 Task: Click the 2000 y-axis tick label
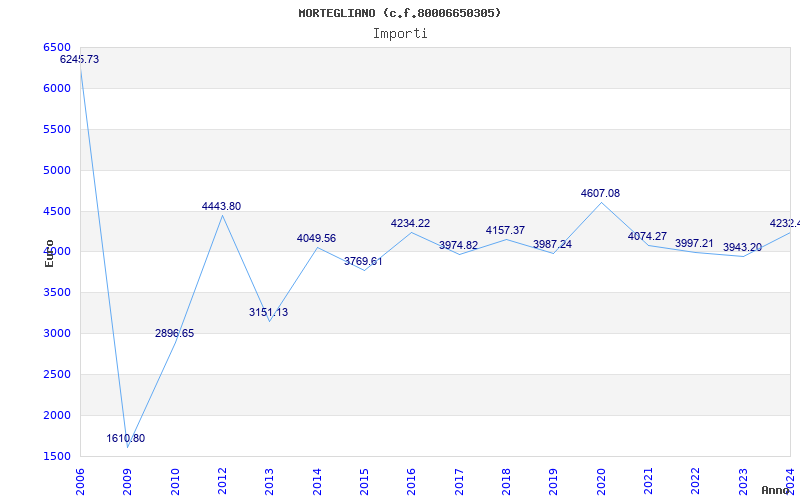(57, 415)
